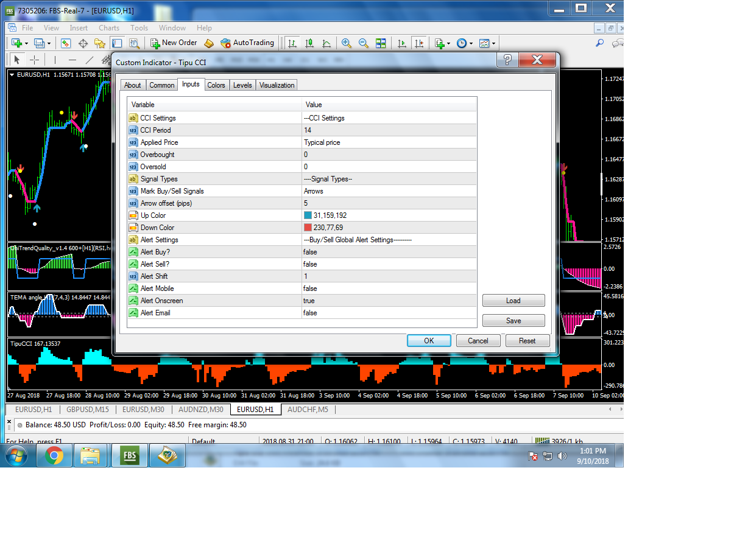This screenshot has width=748, height=560.
Task: Select the CCI Period value 14
Action: pyautogui.click(x=389, y=130)
